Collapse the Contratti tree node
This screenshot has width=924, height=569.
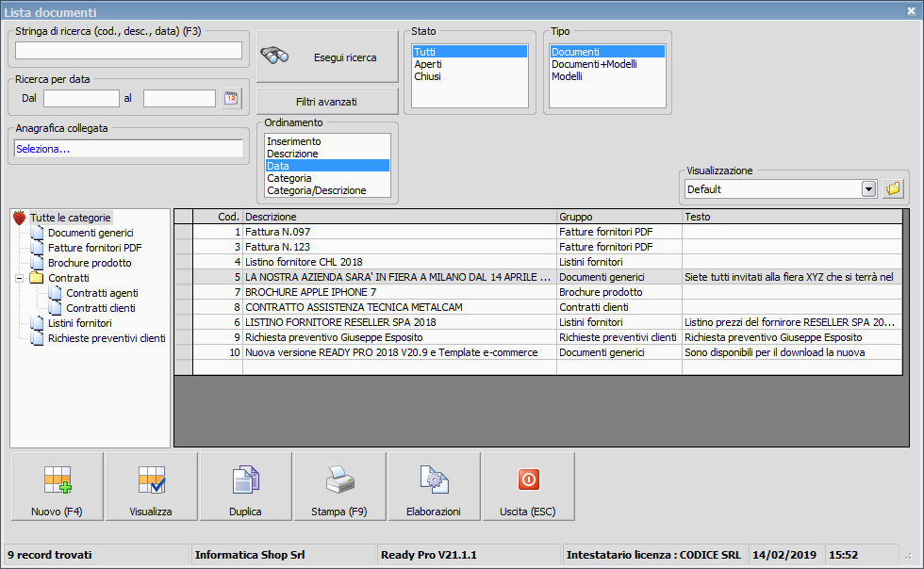point(20,278)
